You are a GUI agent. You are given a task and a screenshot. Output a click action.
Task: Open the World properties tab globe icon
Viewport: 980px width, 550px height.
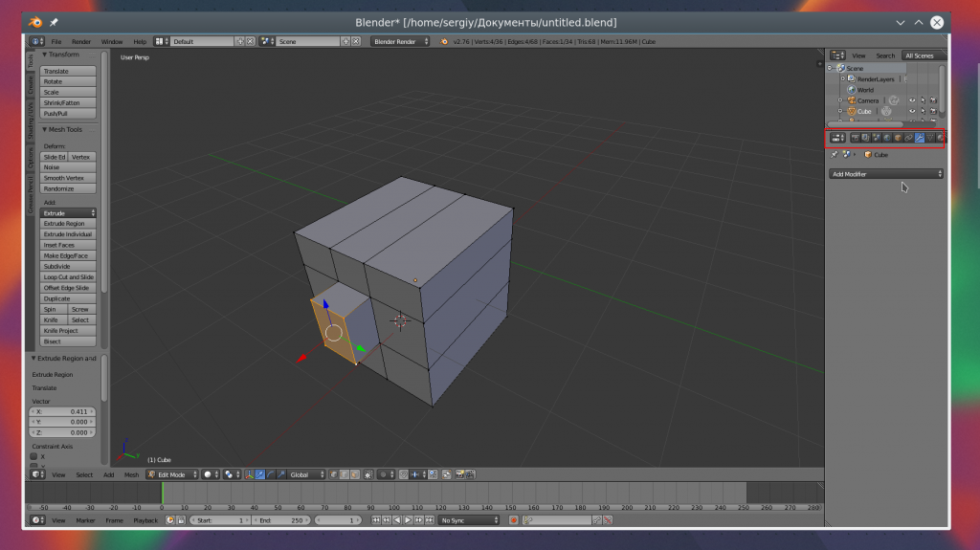(x=886, y=138)
